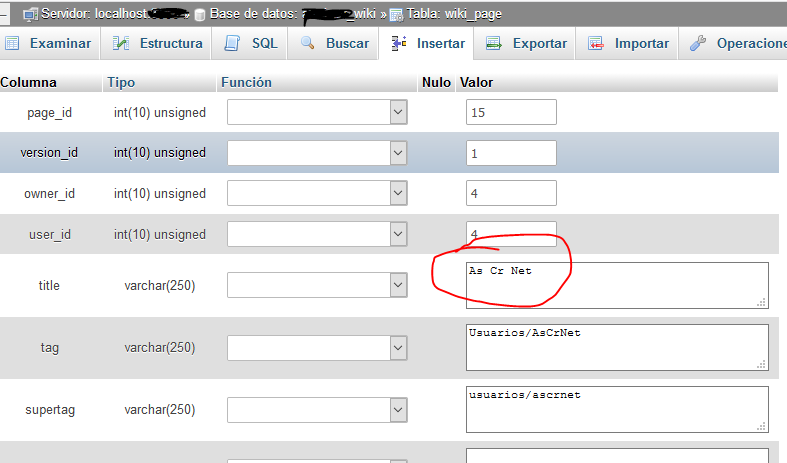
Task: Click the SQL tab icon
Action: click(233, 44)
